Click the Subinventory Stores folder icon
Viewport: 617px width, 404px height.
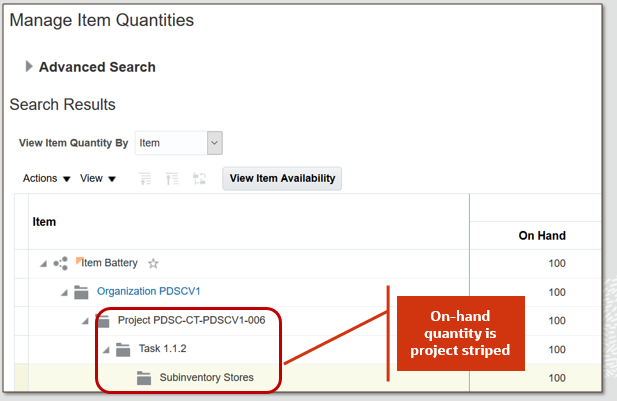click(x=143, y=378)
